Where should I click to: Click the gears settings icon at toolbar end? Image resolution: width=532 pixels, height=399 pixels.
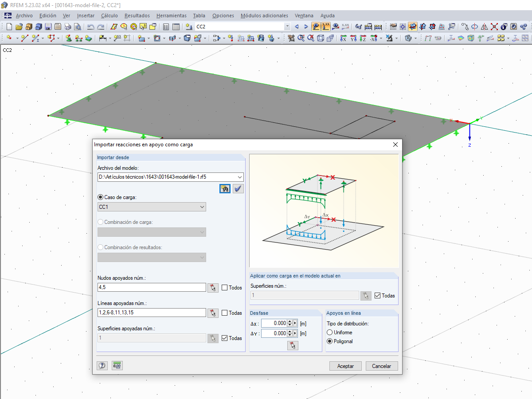coord(523,27)
